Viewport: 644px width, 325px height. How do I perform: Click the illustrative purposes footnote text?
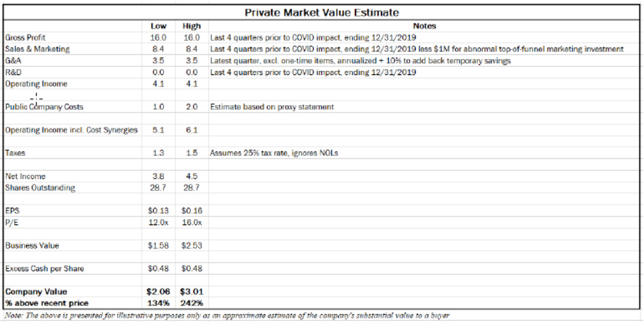[x=226, y=315]
